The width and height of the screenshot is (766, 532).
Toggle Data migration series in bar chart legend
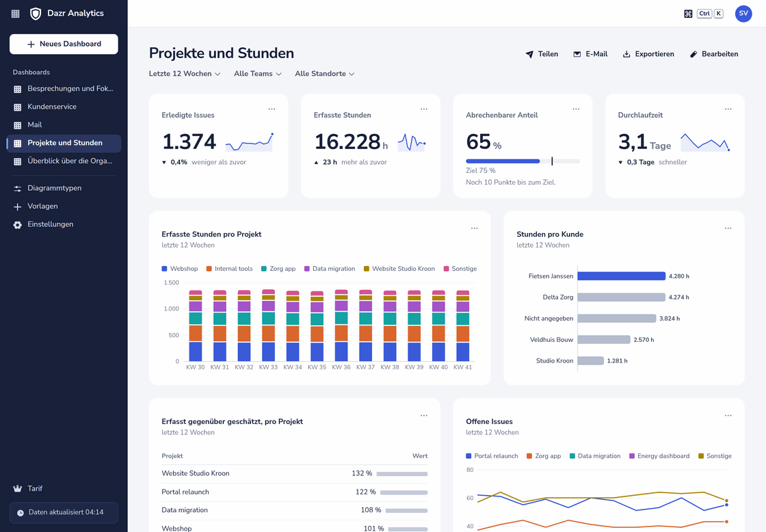pos(330,269)
